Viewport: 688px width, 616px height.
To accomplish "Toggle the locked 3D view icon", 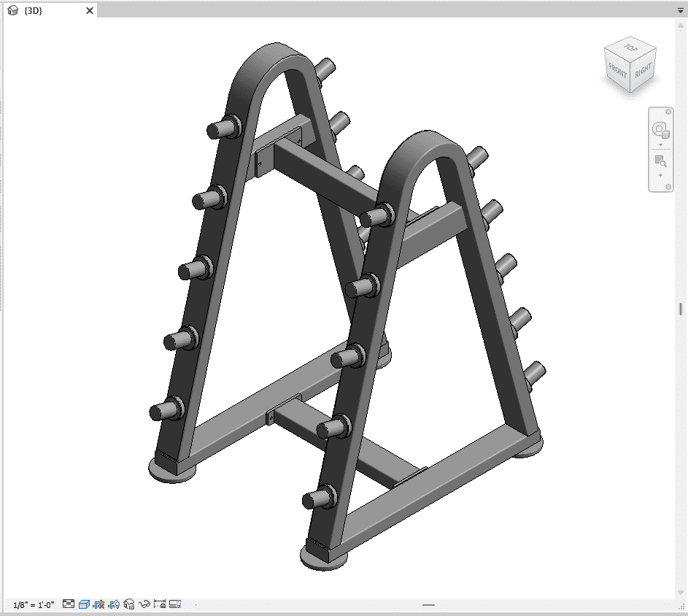I will tap(129, 604).
